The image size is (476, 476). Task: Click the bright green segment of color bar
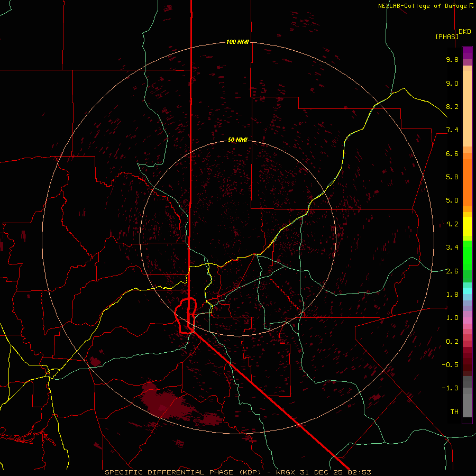click(x=467, y=255)
